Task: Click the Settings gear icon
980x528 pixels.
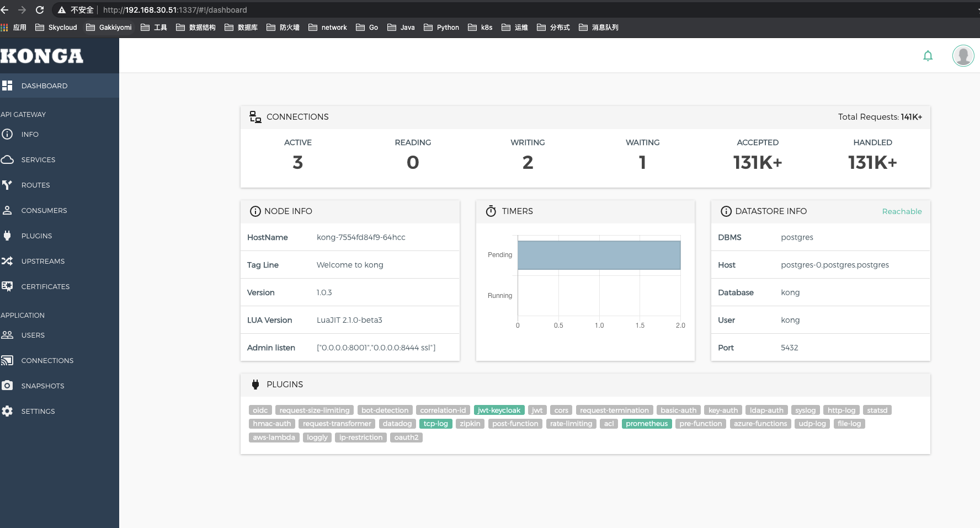Action: click(7, 411)
